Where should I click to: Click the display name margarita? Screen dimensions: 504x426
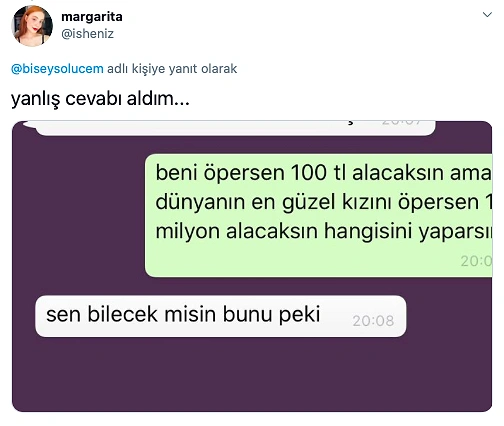(x=92, y=16)
